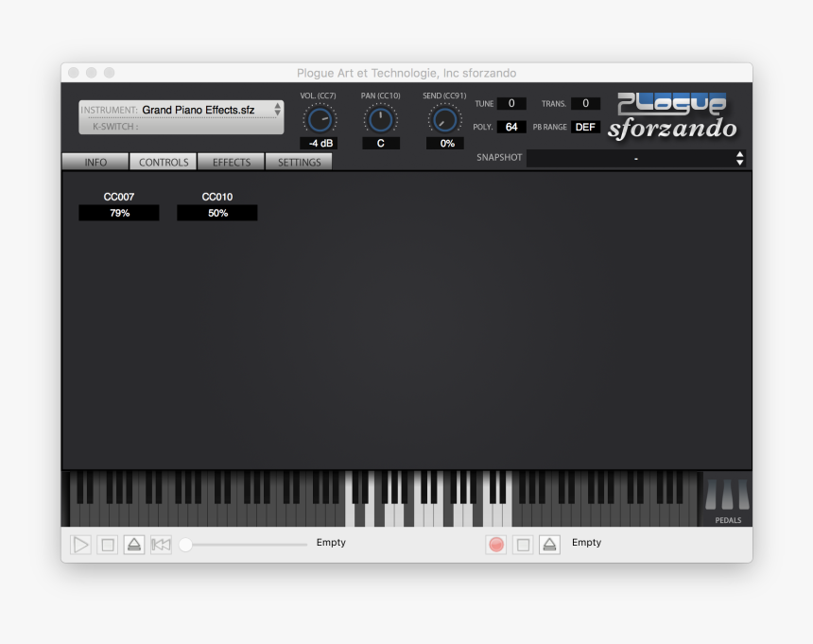Close the sforzando window

(x=74, y=73)
